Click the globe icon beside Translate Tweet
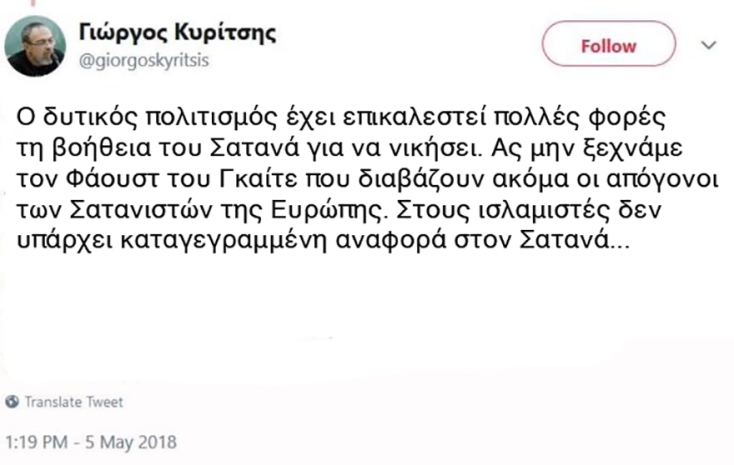Viewport: 734px width, 465px height. click(12, 402)
